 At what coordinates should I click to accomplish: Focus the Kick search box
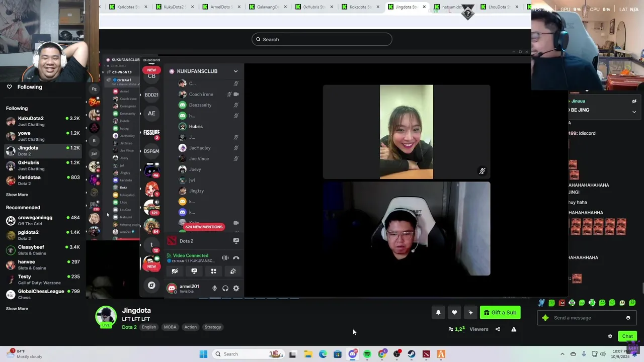click(x=322, y=39)
